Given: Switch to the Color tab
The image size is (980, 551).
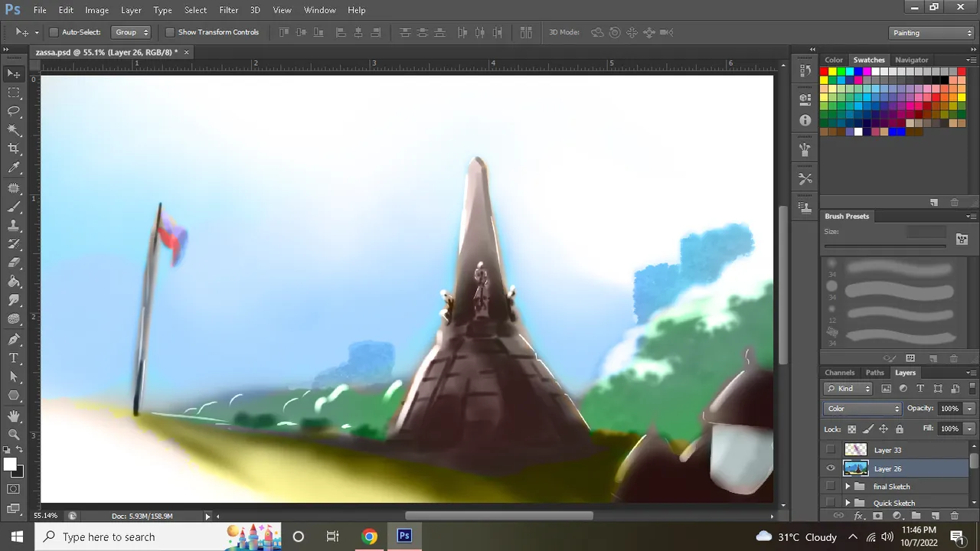Looking at the screenshot, I should pyautogui.click(x=834, y=60).
